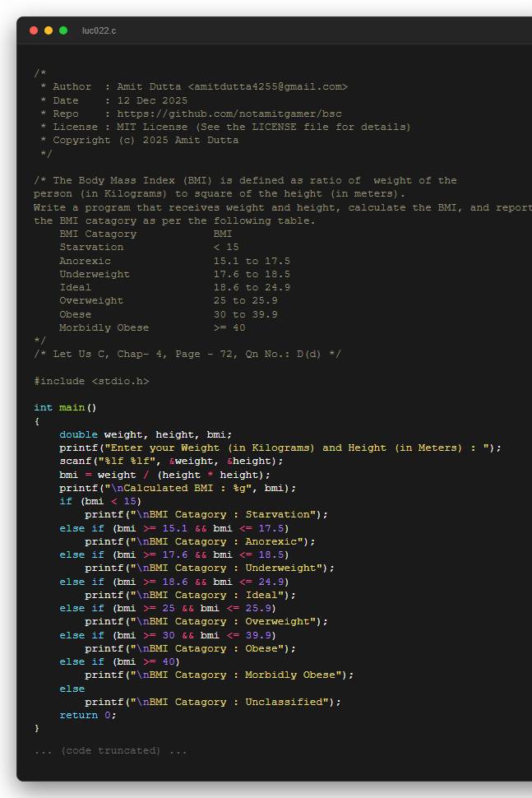Viewport: 532px width, 798px height.
Task: Click the int main() declaration
Action: pos(65,407)
